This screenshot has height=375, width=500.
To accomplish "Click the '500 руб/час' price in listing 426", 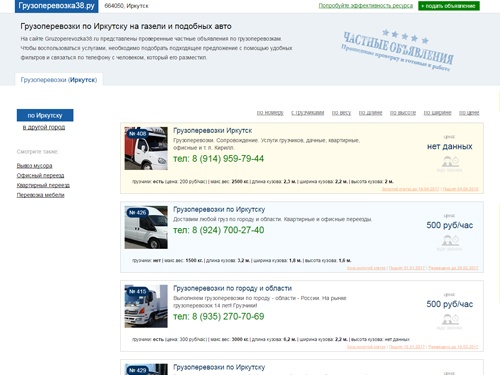I will (x=450, y=225).
